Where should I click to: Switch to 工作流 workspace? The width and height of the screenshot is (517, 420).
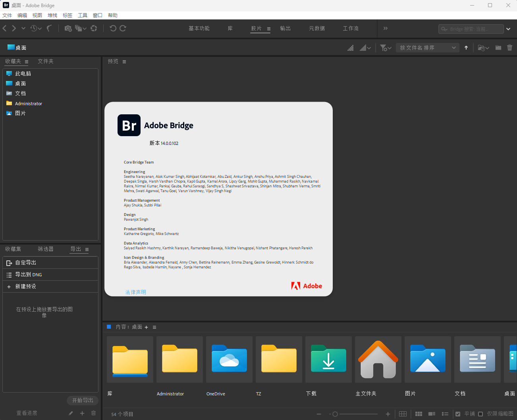click(351, 29)
